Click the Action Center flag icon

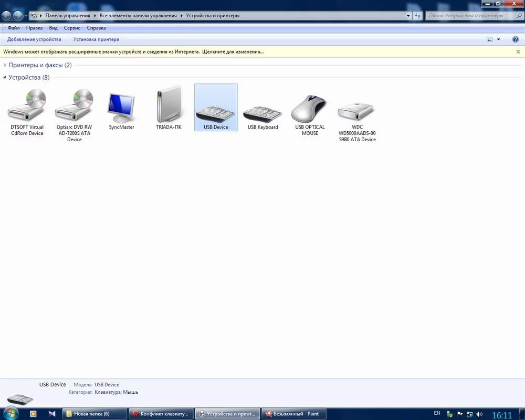coord(460,414)
